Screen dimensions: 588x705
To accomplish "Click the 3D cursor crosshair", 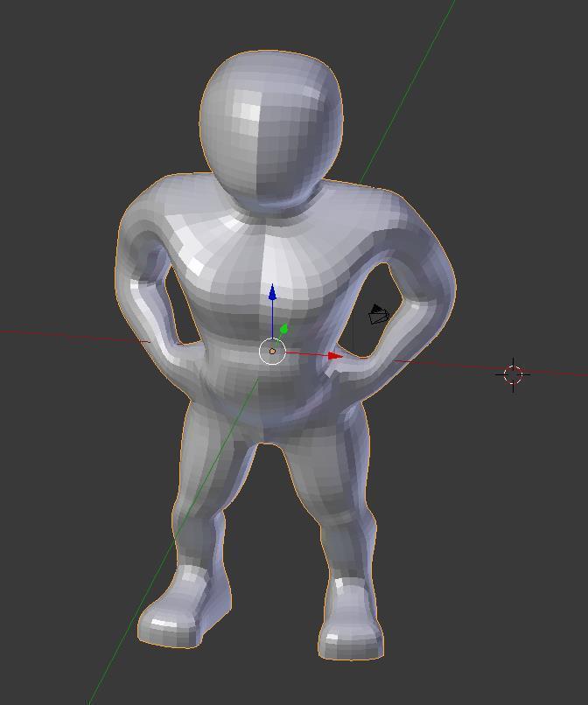I will [513, 374].
